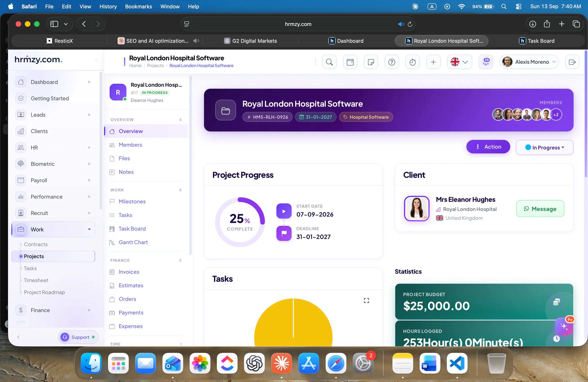Open the Alexis Moreno user menu

(529, 62)
